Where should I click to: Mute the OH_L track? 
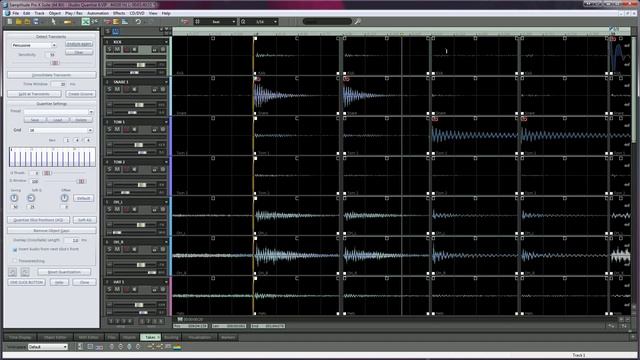click(117, 209)
